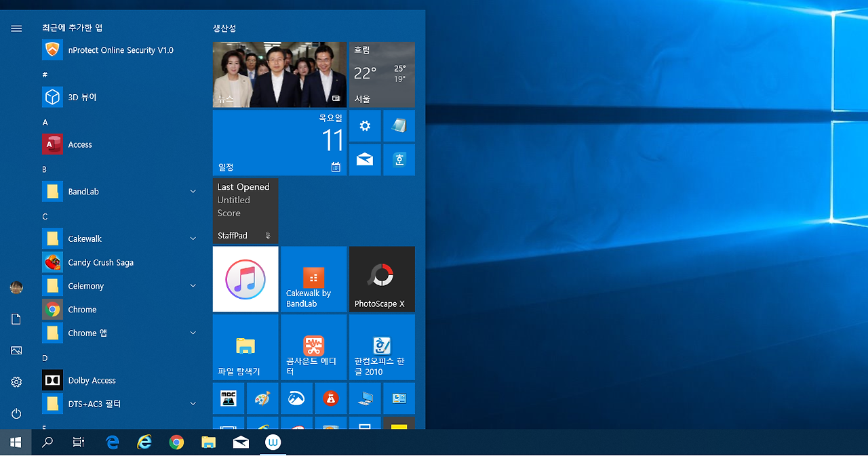Image resolution: width=868 pixels, height=456 pixels.
Task: Open nProtect Online Security V1.0 app
Action: [x=121, y=50]
